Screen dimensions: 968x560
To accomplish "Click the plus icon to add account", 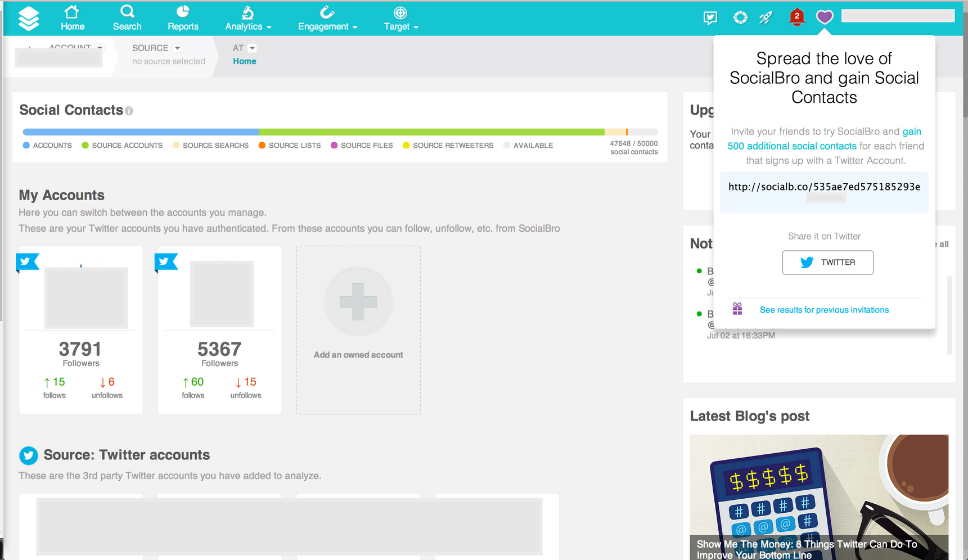I will 358,301.
